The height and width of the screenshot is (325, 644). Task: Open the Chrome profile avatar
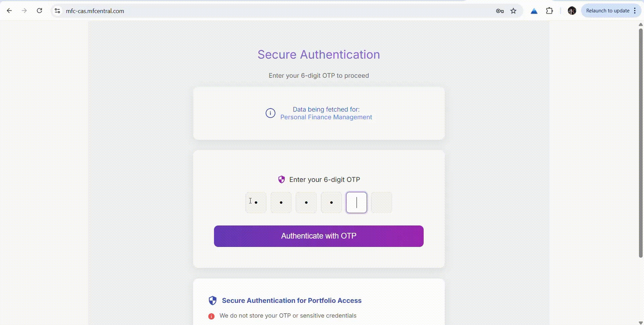coord(572,11)
